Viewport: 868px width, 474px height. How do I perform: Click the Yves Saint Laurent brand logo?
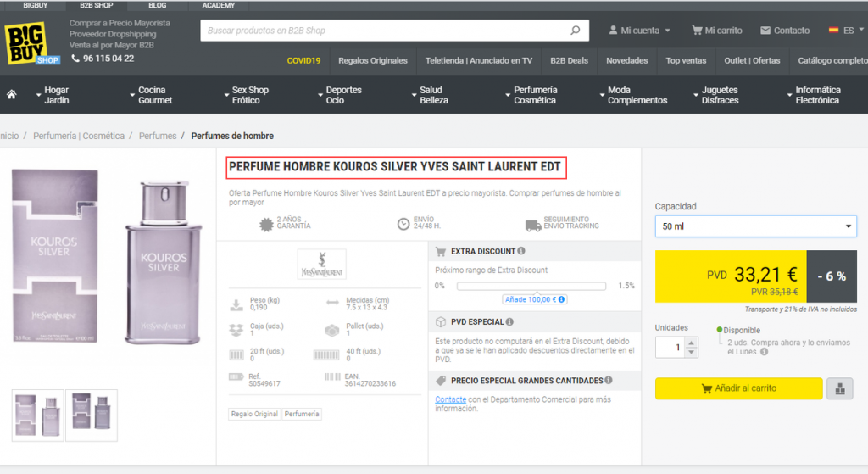pos(322,265)
